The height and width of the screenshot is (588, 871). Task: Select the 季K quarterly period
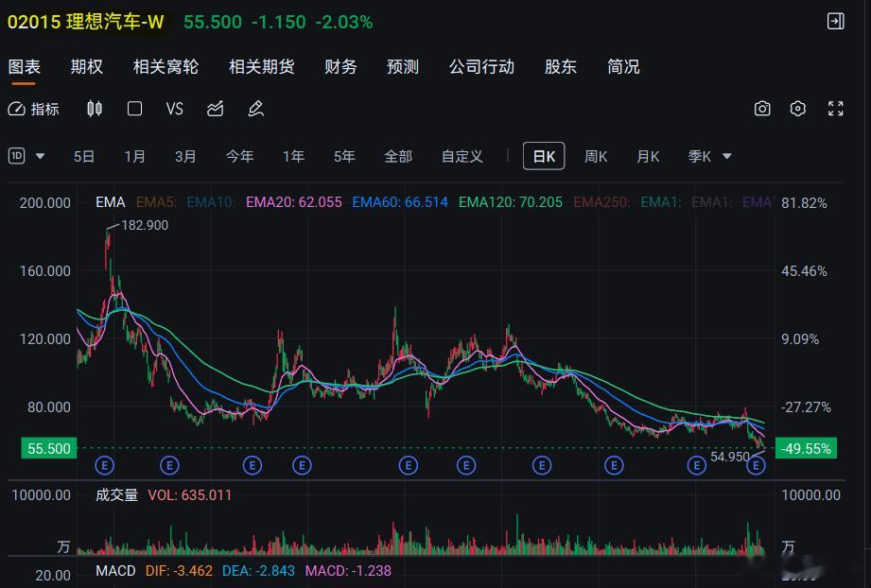pos(700,157)
